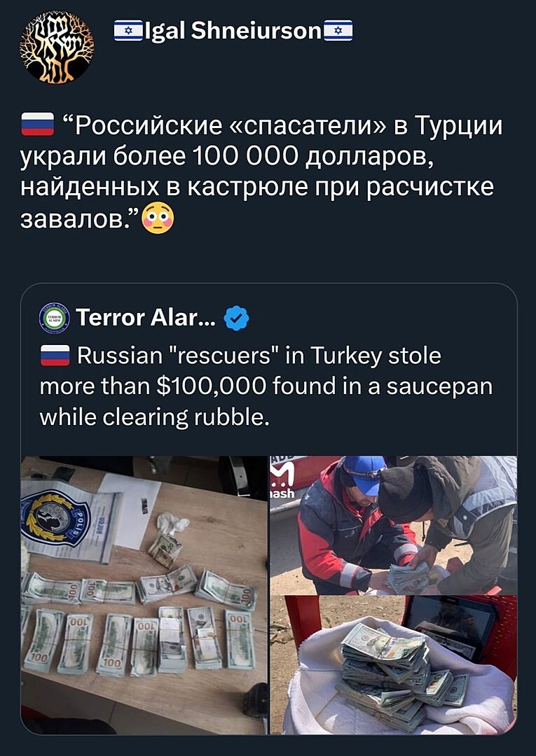This screenshot has height=756, width=536.
Task: Open the quoted tweet card border area
Action: 269,509
